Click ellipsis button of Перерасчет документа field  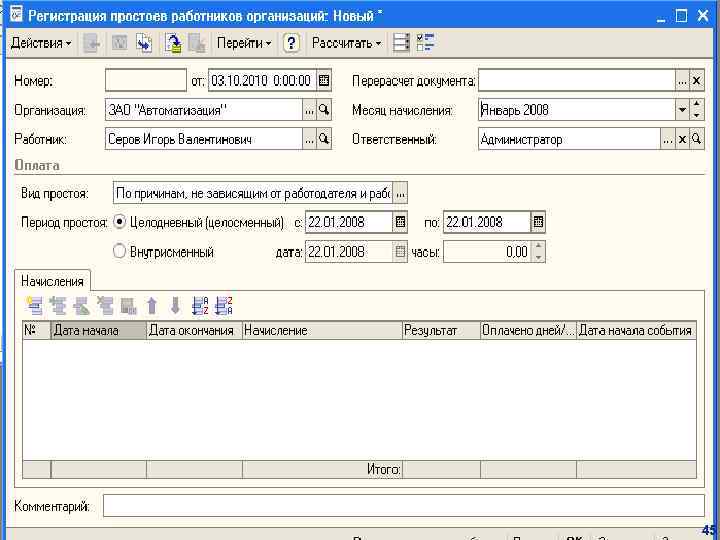(682, 81)
